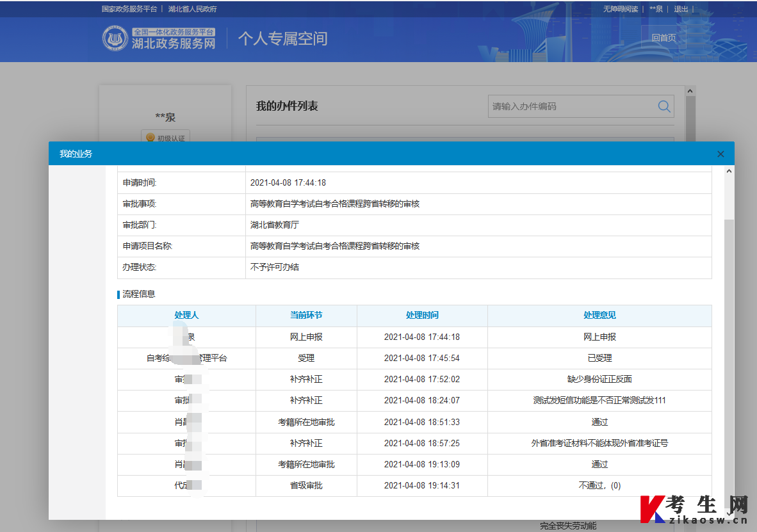
Task: Select the 办理状态 value 不予许可办结
Action: (x=274, y=267)
